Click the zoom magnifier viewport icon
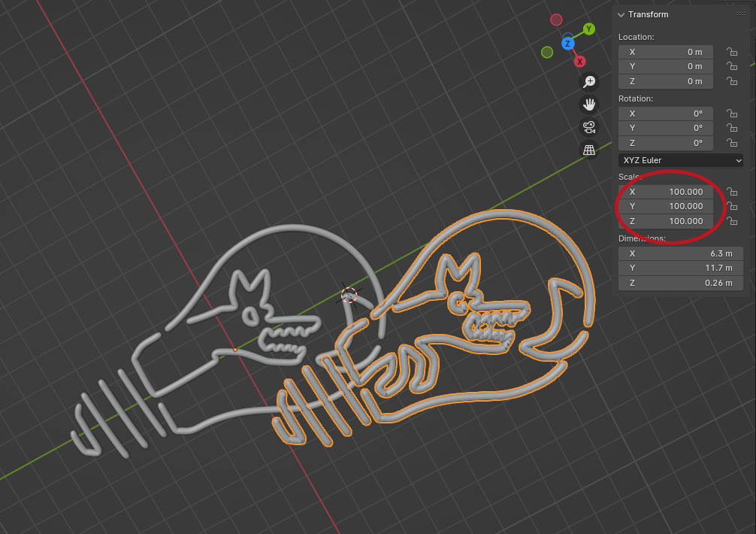The height and width of the screenshot is (534, 756). click(589, 81)
